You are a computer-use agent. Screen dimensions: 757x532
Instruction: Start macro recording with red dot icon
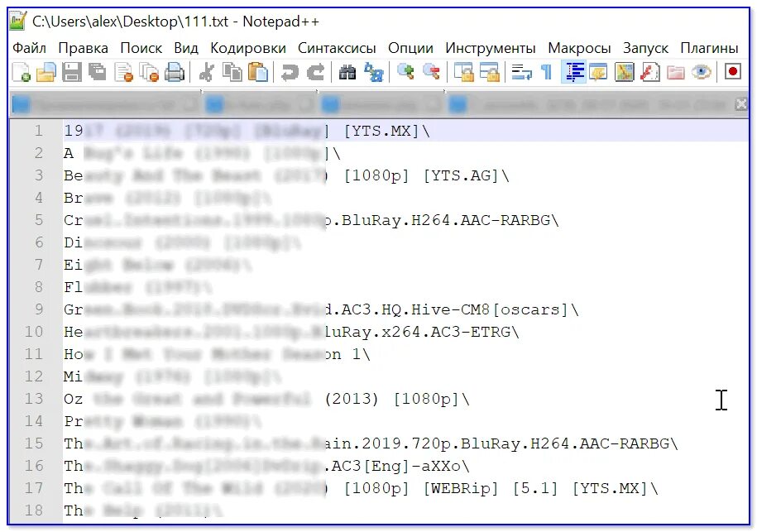732,73
